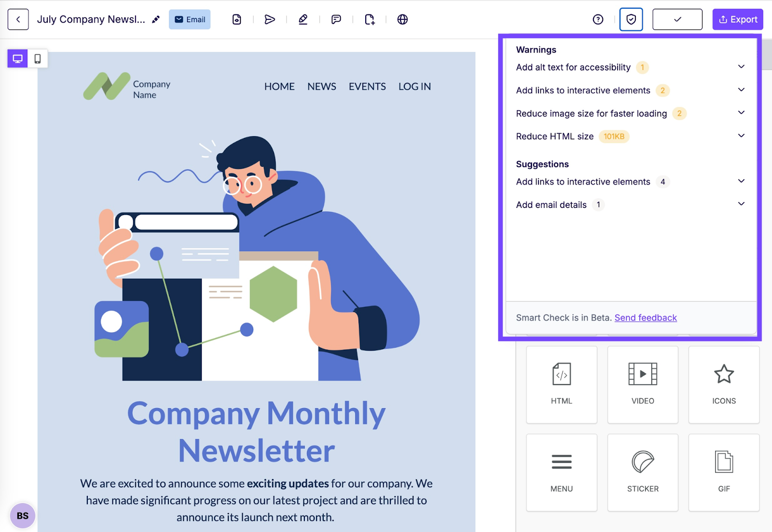This screenshot has width=772, height=532.
Task: Switch to desktop preview mode
Action: pos(18,59)
